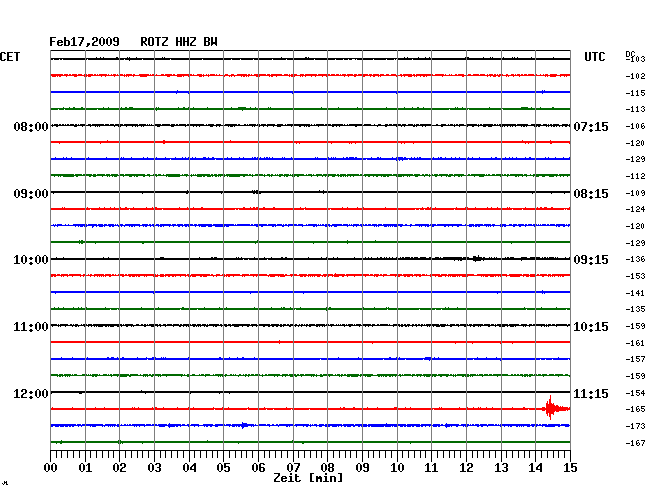Select DC offset value -102
The image size is (650, 494).
[636, 76]
